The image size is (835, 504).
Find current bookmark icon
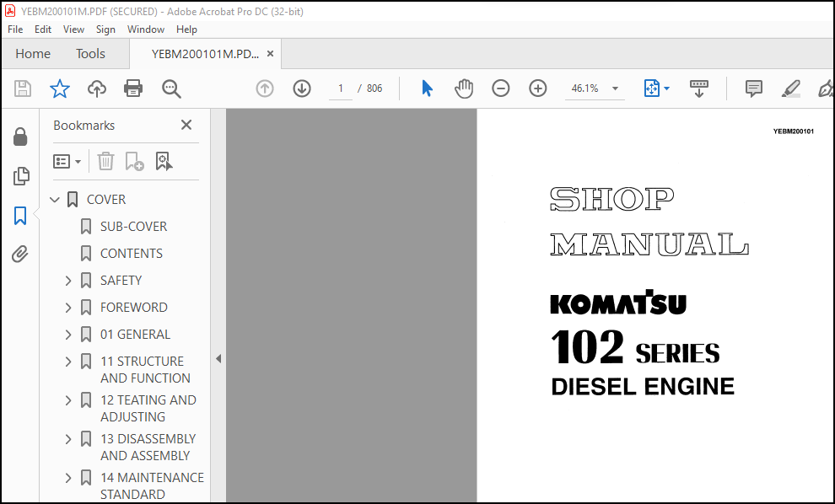click(x=164, y=161)
